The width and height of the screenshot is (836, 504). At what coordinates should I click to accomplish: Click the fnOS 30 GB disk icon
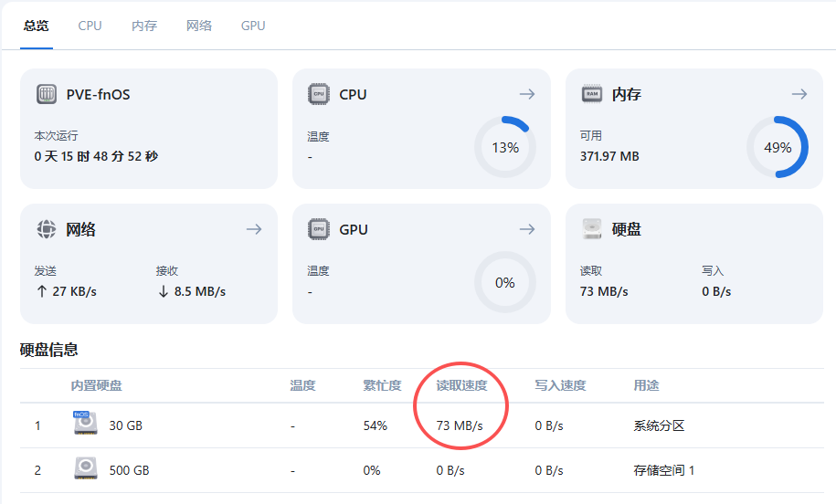tap(85, 423)
